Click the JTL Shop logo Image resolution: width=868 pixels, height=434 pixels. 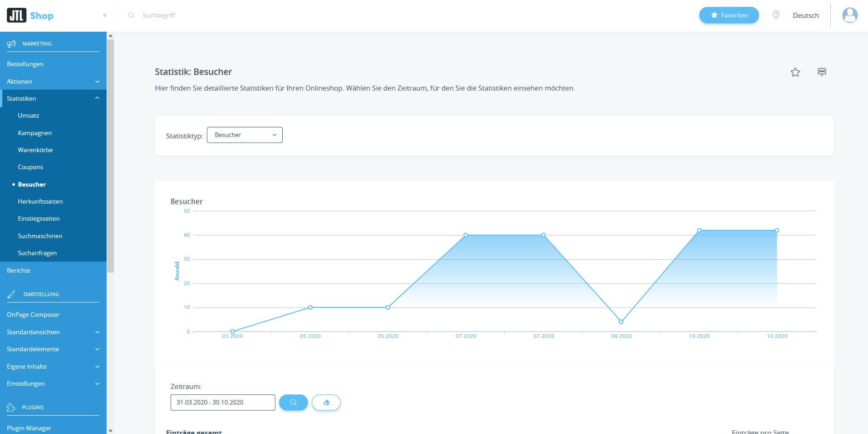pos(30,16)
